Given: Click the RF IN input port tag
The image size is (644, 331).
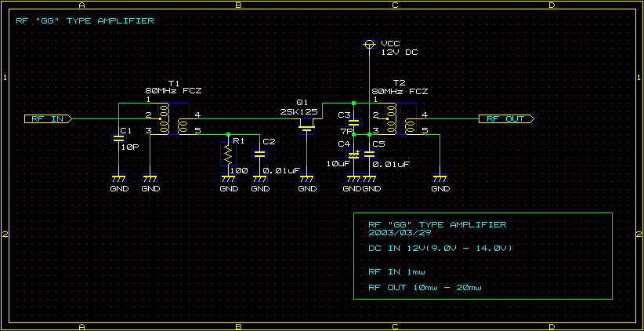Looking at the screenshot, I should (x=48, y=119).
